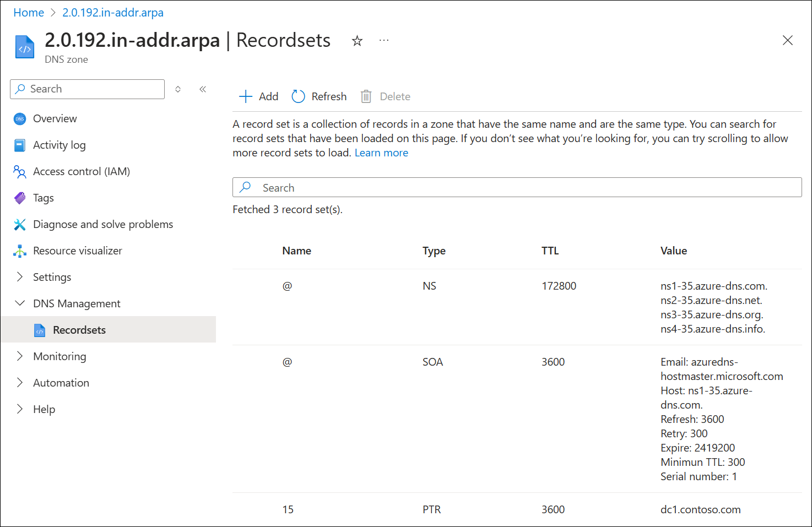The width and height of the screenshot is (812, 527).
Task: Go to Home breadcrumb link
Action: click(x=29, y=13)
